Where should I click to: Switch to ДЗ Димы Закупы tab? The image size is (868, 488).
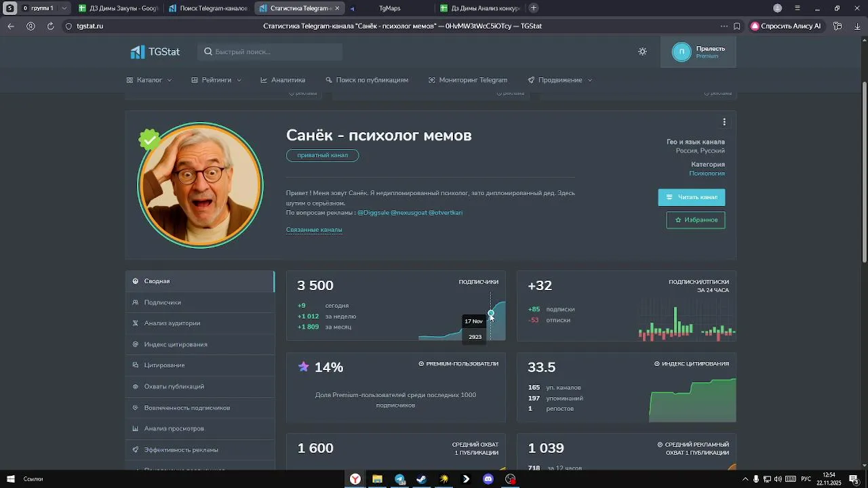pos(118,8)
